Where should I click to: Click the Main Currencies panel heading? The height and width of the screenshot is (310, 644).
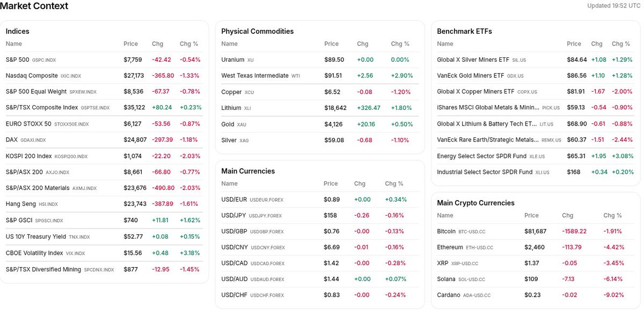(248, 171)
